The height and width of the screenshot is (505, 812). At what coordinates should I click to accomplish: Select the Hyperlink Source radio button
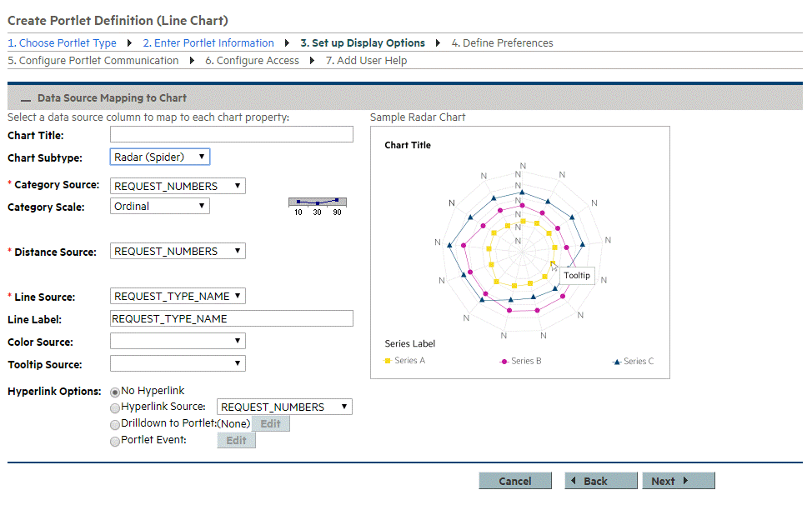coord(113,407)
